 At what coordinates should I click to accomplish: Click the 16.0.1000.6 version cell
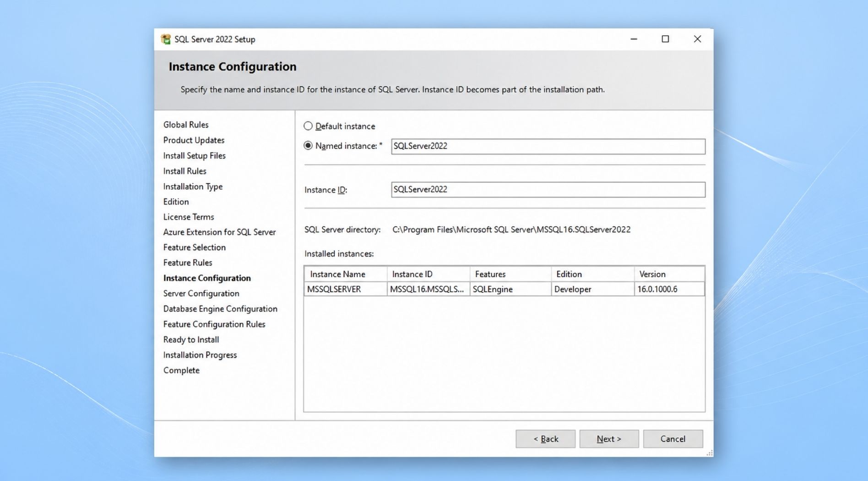click(669, 289)
